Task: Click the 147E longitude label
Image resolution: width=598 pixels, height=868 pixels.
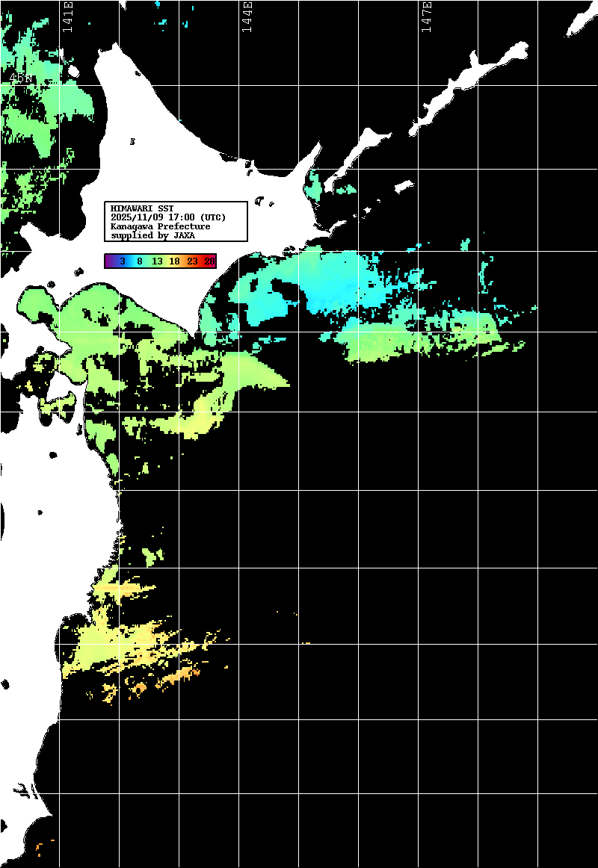Action: pyautogui.click(x=426, y=16)
